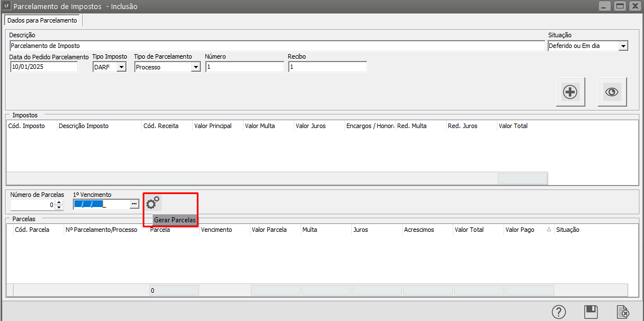Viewport: 644px width, 321px height.
Task: Sort by the Valor Pago column header
Action: [519, 230]
